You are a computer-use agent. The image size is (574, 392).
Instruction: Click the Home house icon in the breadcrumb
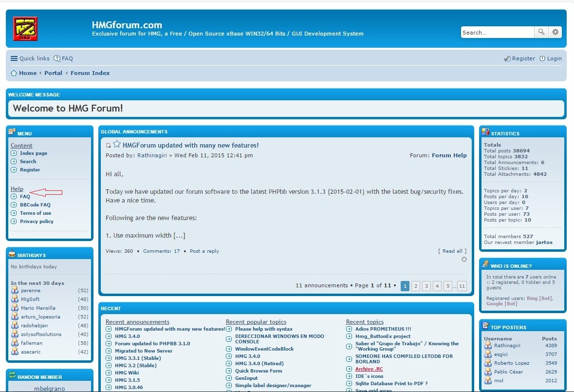(14, 73)
